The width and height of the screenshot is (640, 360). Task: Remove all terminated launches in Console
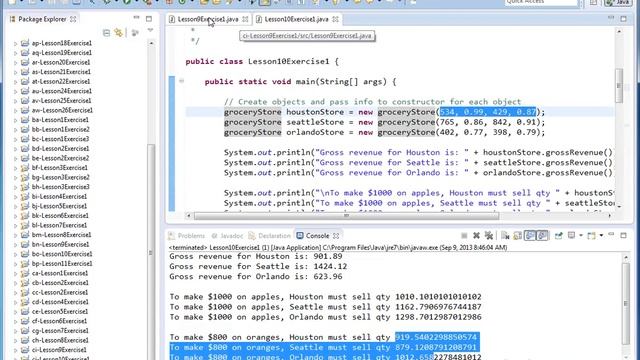pos(489,236)
